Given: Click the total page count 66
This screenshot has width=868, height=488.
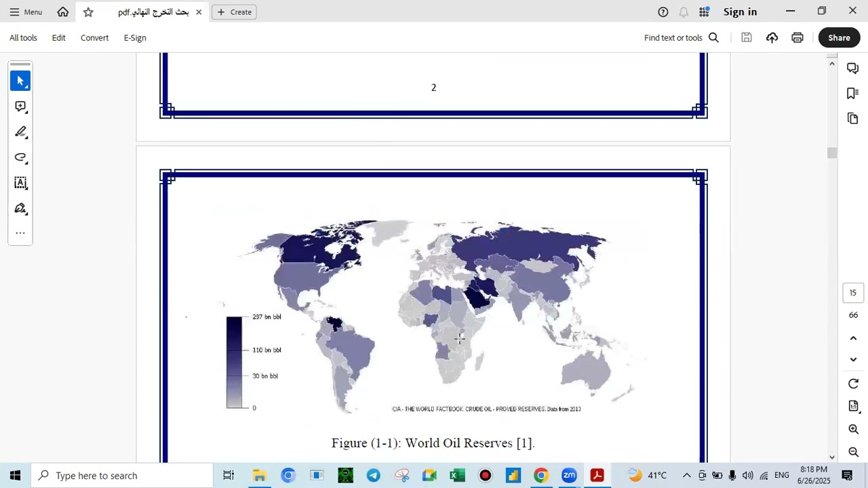Looking at the screenshot, I should pos(853,315).
